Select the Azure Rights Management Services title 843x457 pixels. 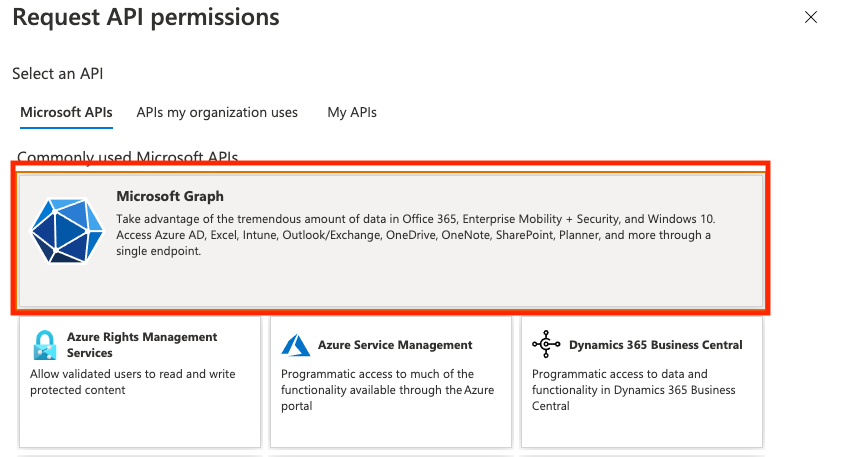[142, 345]
